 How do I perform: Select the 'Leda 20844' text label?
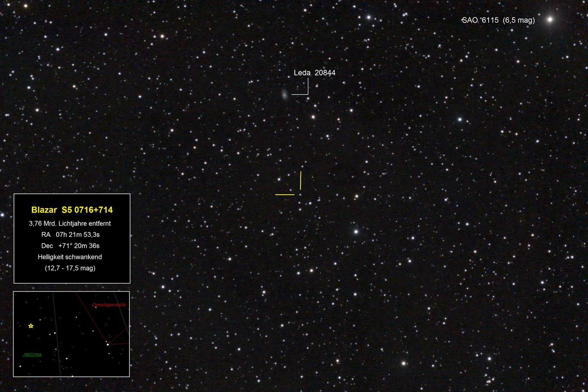pyautogui.click(x=314, y=73)
